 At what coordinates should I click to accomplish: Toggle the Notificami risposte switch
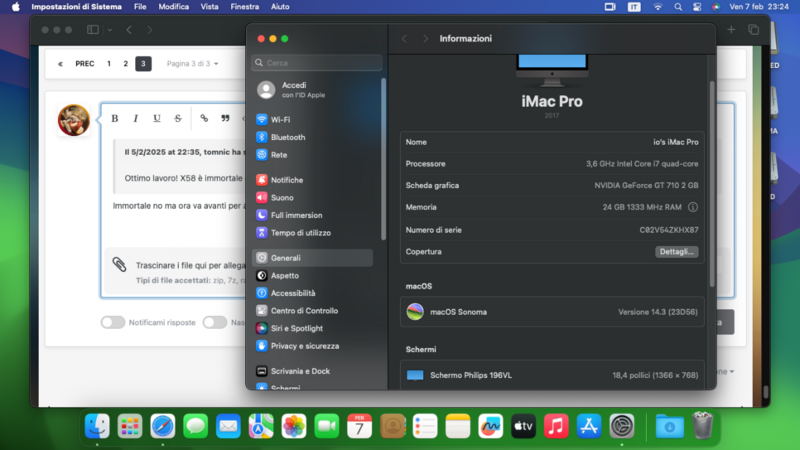(x=112, y=322)
